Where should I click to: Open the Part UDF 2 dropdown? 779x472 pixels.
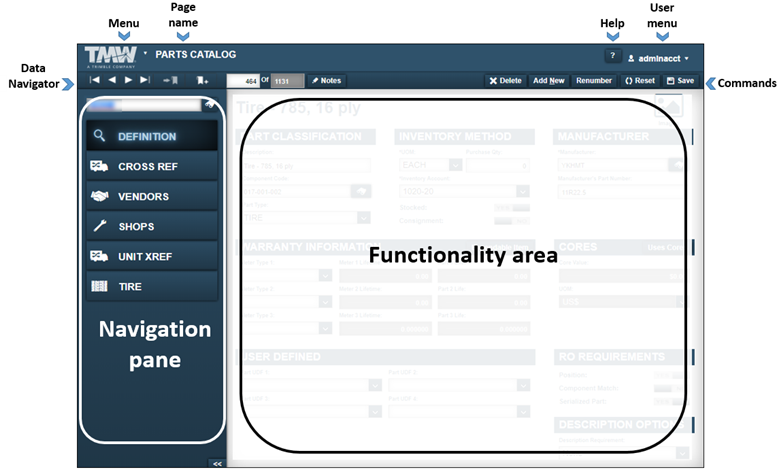[523, 385]
